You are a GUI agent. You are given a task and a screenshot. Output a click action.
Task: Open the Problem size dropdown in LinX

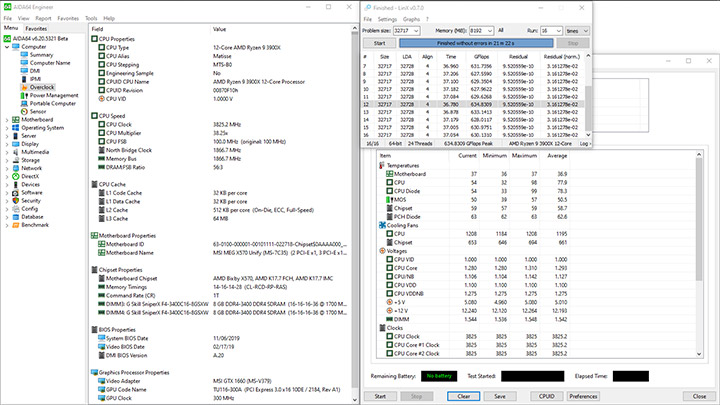416,31
